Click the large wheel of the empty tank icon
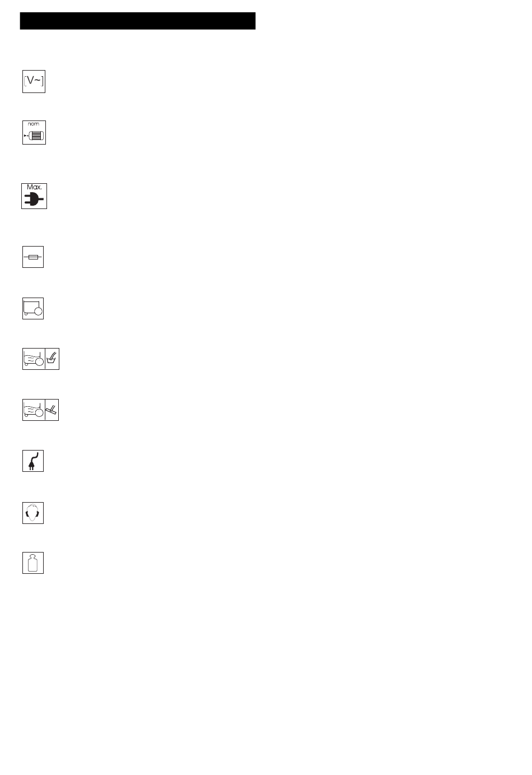The width and height of the screenshot is (532, 775). (x=39, y=311)
